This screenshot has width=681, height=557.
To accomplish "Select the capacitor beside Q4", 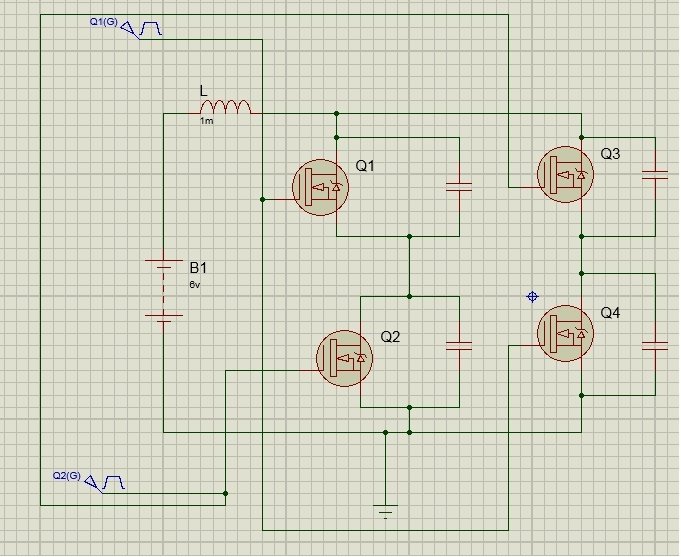I will coord(655,346).
